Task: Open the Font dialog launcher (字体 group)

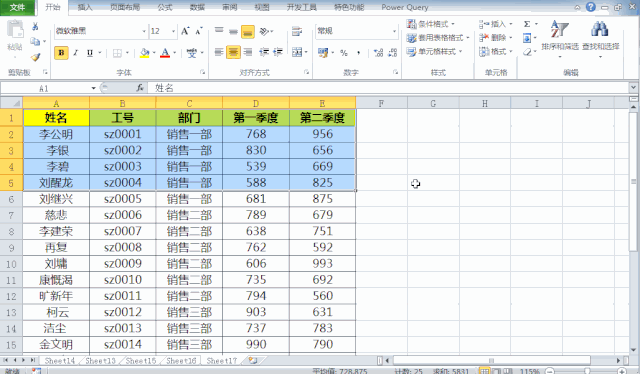Action: click(x=202, y=72)
